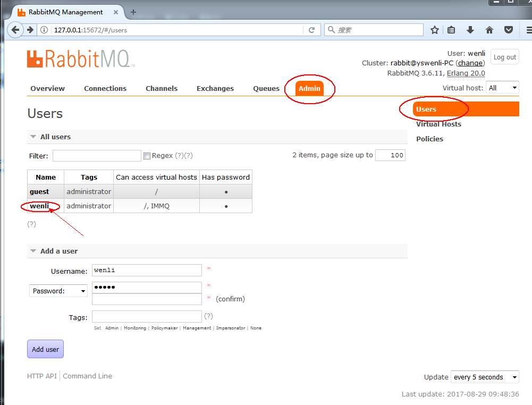Screen dimensions: 532x405
Task: Click the /, IMMQ virtual hosts cell
Action: click(x=156, y=206)
